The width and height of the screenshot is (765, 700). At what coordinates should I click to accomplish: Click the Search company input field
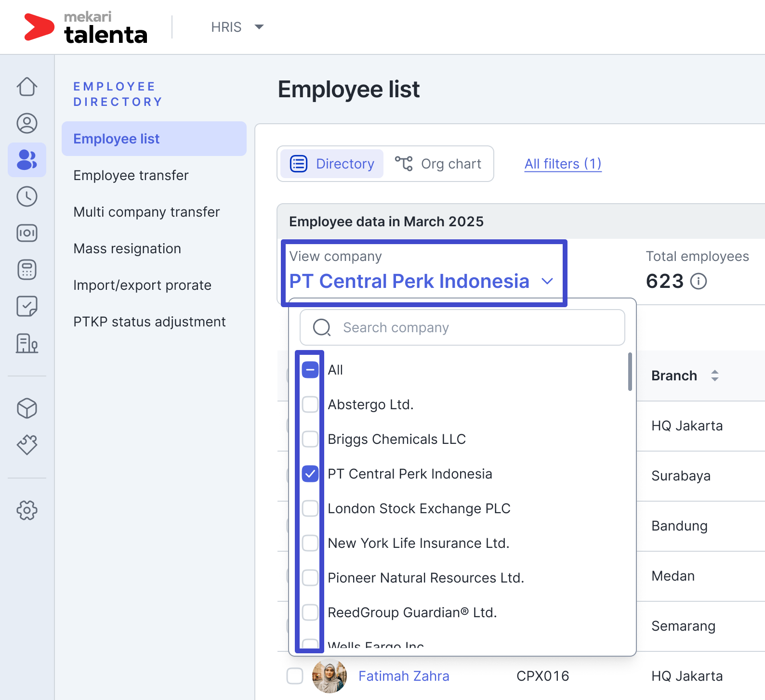coord(462,327)
